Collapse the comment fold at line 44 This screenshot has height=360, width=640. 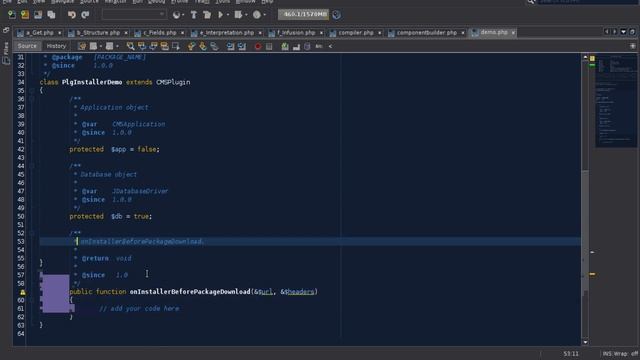tap(31, 166)
